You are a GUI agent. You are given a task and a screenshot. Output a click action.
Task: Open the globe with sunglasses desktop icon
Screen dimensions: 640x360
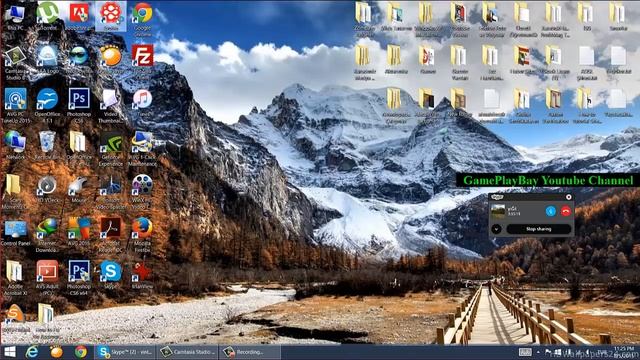(x=79, y=59)
